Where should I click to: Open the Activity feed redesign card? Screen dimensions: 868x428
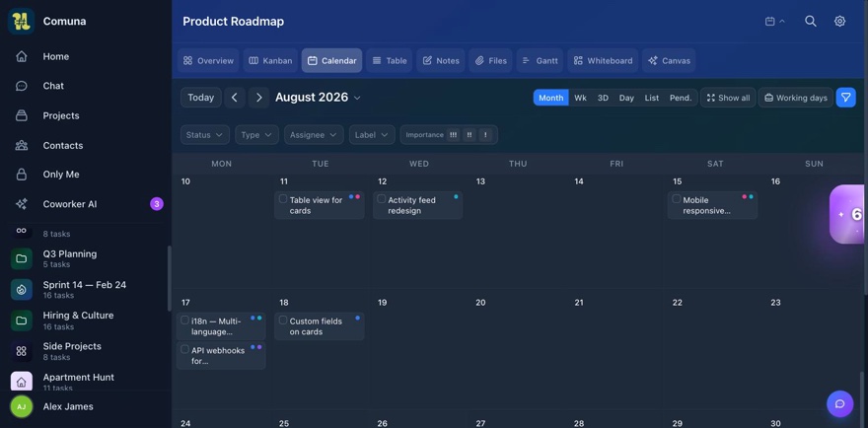(418, 205)
